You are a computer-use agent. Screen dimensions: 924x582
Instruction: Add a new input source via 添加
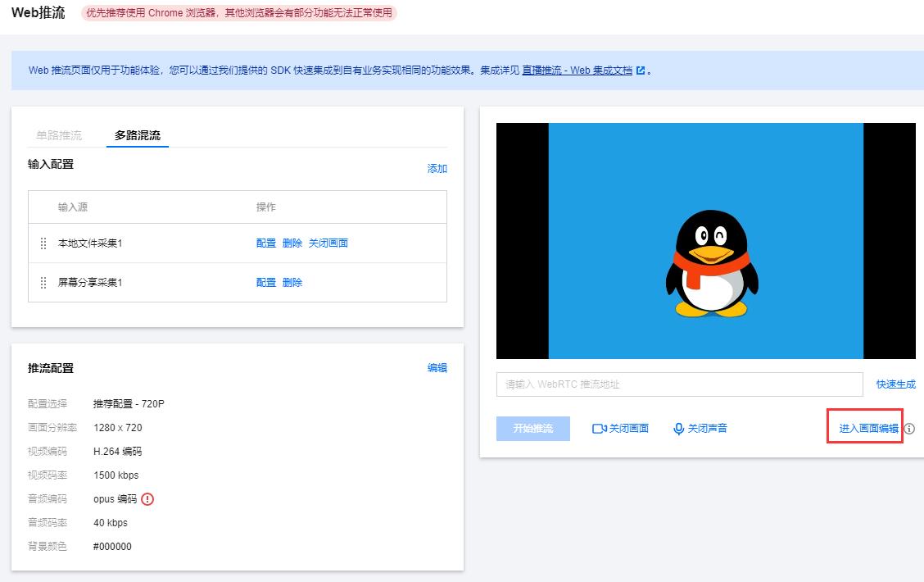(437, 169)
